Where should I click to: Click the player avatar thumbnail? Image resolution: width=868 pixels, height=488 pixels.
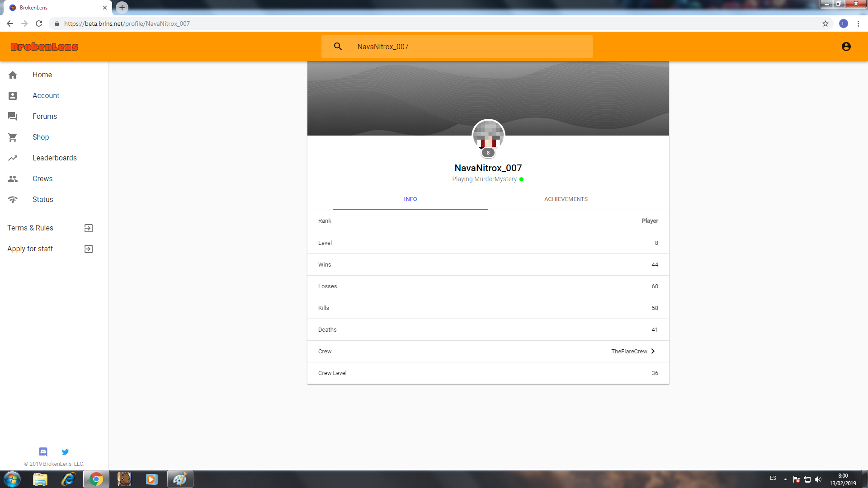click(488, 135)
